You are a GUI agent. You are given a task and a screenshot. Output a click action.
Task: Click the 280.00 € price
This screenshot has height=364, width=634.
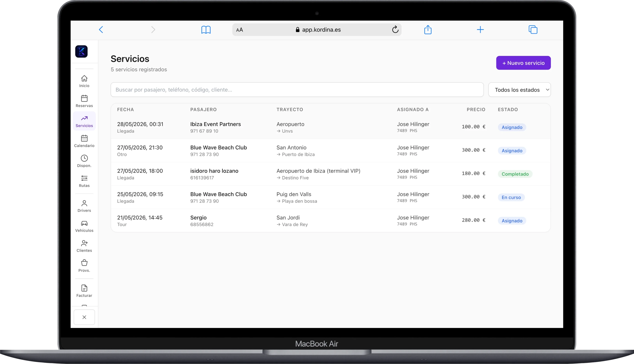pos(473,220)
